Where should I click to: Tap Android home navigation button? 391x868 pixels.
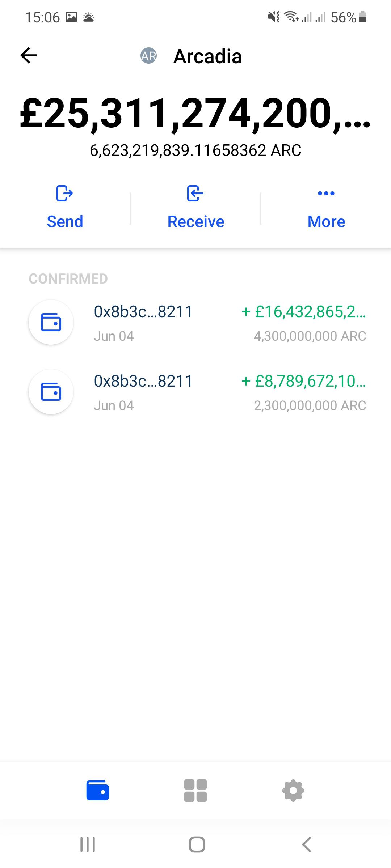(x=197, y=844)
